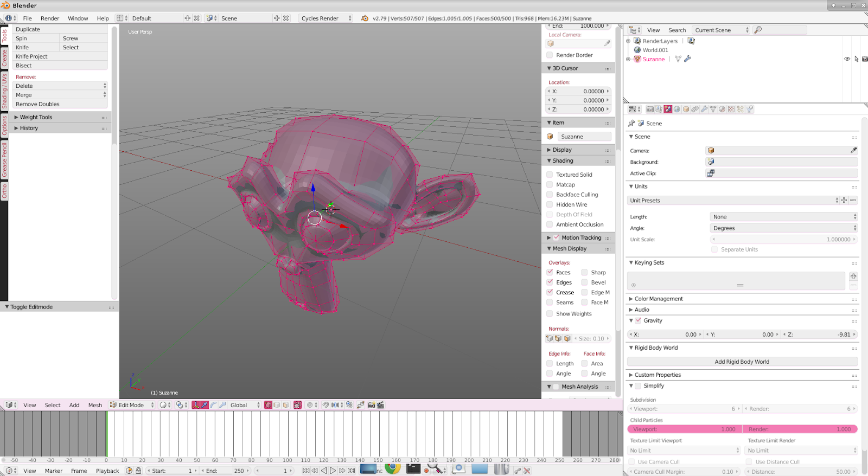This screenshot has height=476, width=868.
Task: Toggle limit selection to visible icon
Action: tap(297, 405)
